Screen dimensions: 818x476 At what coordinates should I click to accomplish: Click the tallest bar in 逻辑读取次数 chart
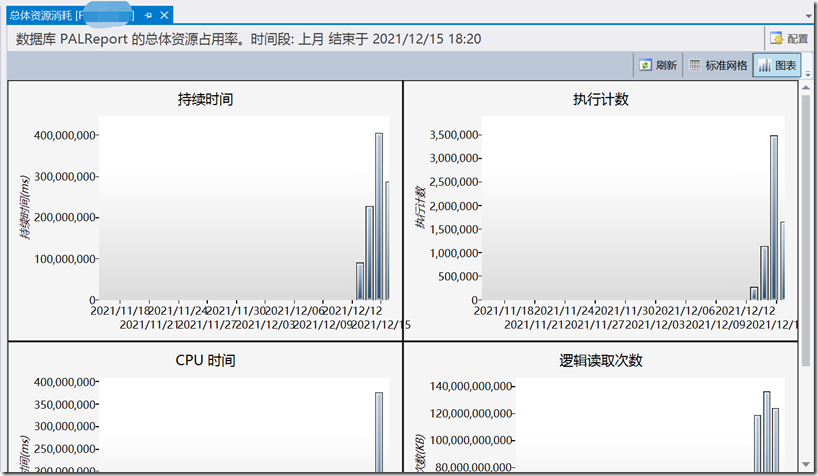pyautogui.click(x=766, y=432)
